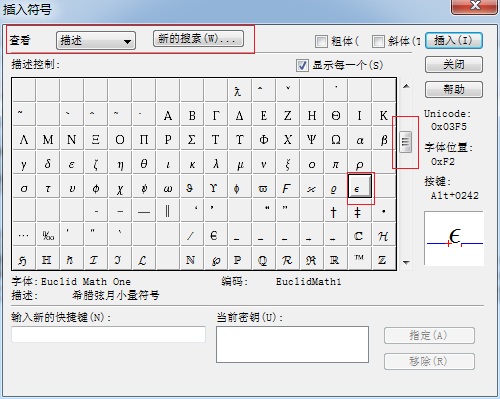Pick the capital Theta Θ symbol
This screenshot has width=500, height=399.
(x=336, y=115)
